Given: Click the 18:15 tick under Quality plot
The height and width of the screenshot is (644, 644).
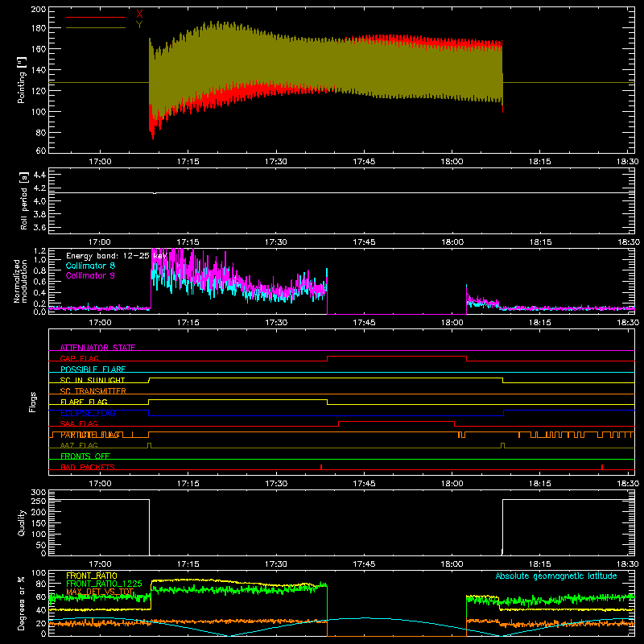Looking at the screenshot, I should (x=539, y=564).
